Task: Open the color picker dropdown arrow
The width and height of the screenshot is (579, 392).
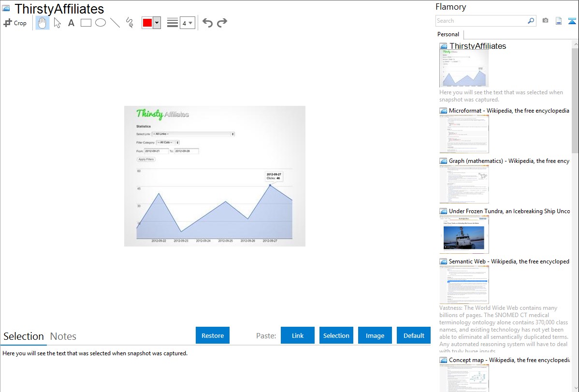Action: (157, 23)
